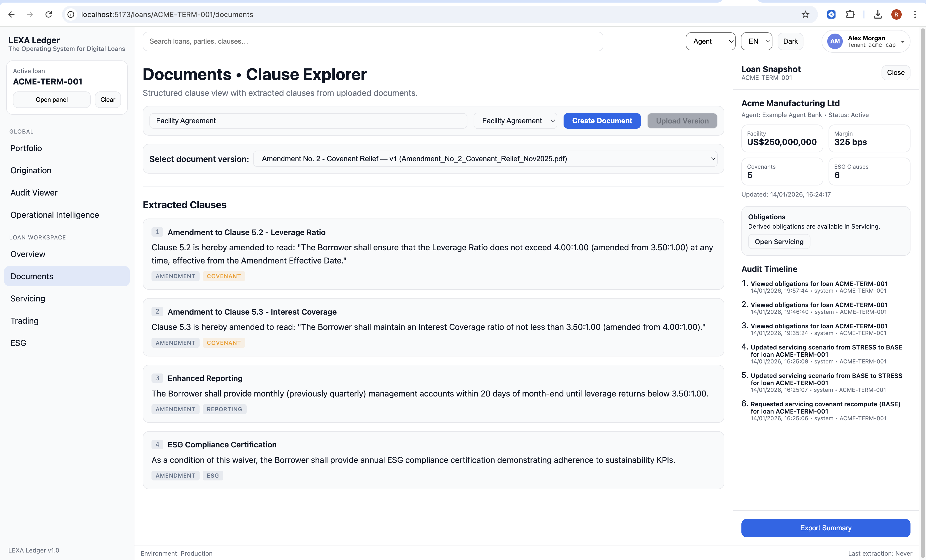This screenshot has height=560, width=926.
Task: Open the Agent role dropdown
Action: tap(710, 41)
